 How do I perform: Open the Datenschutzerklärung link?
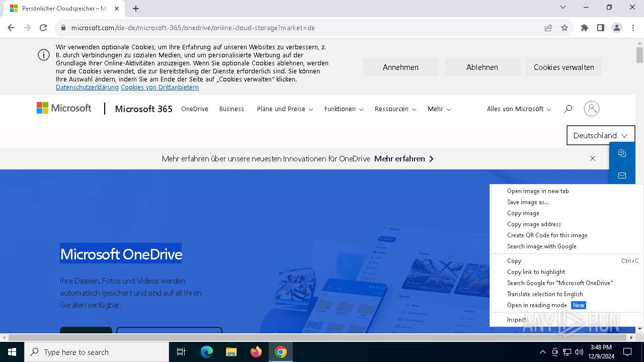(x=87, y=87)
